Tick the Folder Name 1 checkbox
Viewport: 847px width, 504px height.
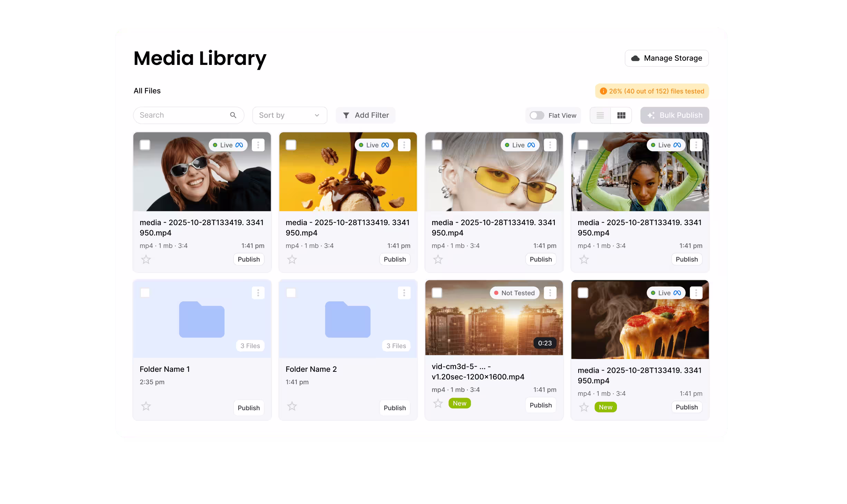(x=145, y=293)
